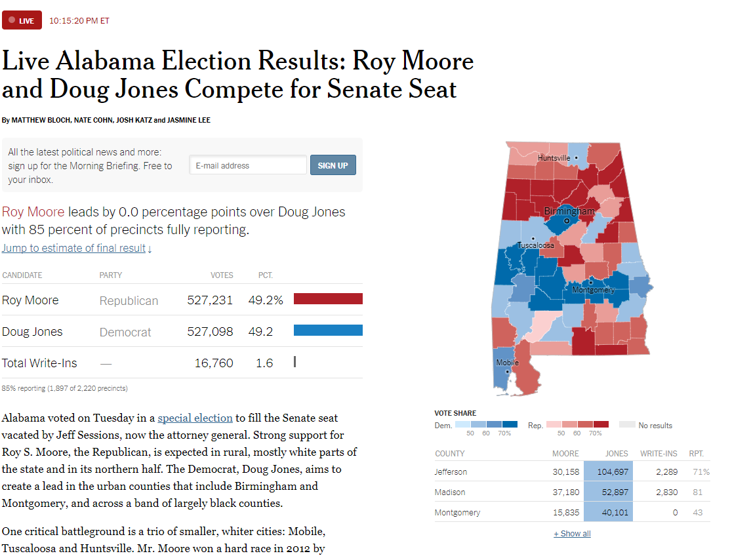Click the JONES column header

coord(617,453)
